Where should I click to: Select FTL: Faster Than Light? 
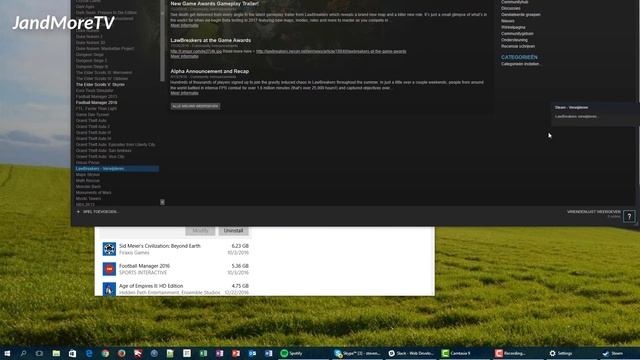(x=96, y=109)
